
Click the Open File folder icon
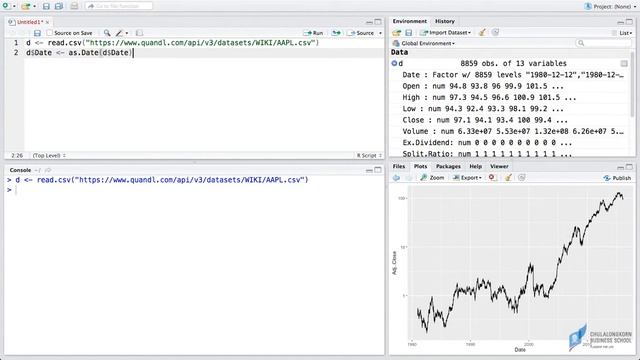click(x=26, y=6)
